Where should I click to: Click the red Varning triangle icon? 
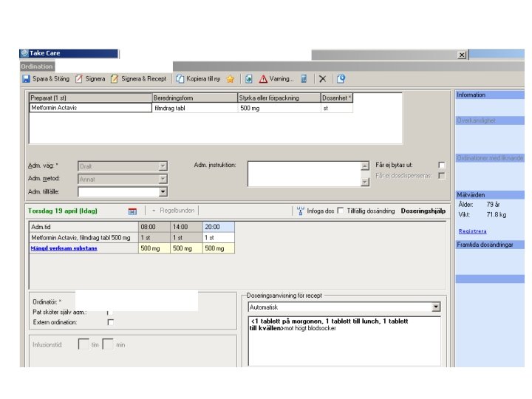click(x=263, y=79)
